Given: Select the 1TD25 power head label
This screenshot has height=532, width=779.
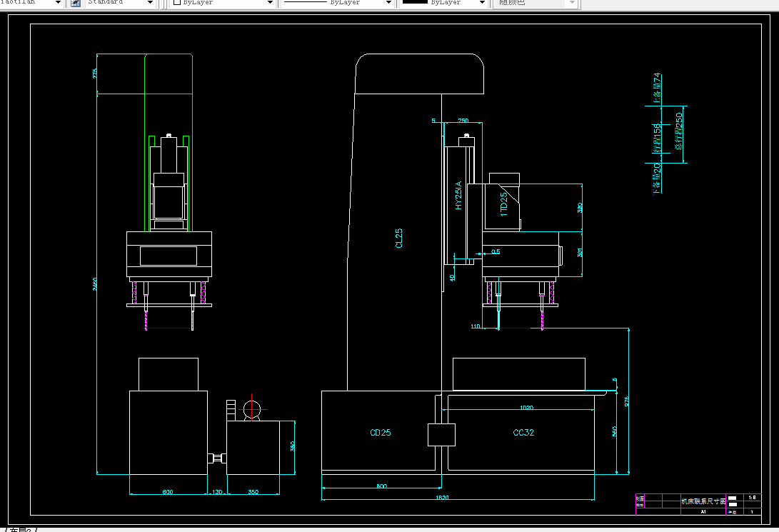Looking at the screenshot, I should pos(504,204).
